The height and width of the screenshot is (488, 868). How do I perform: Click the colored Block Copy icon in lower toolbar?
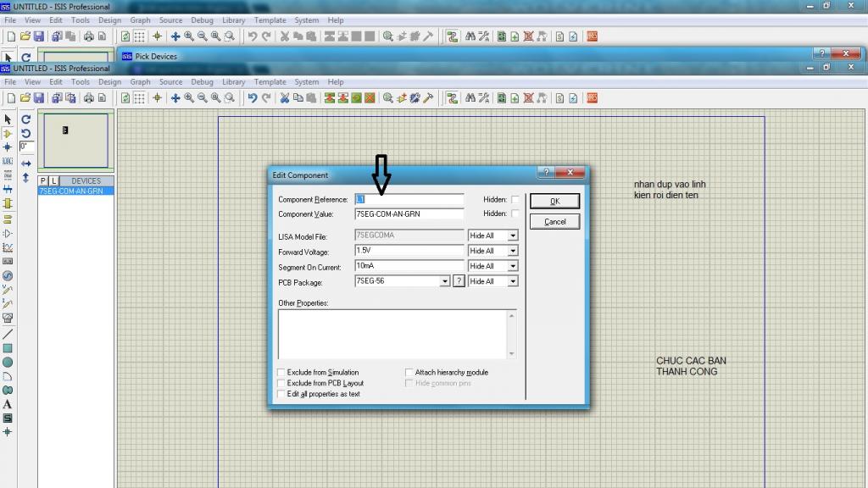330,98
